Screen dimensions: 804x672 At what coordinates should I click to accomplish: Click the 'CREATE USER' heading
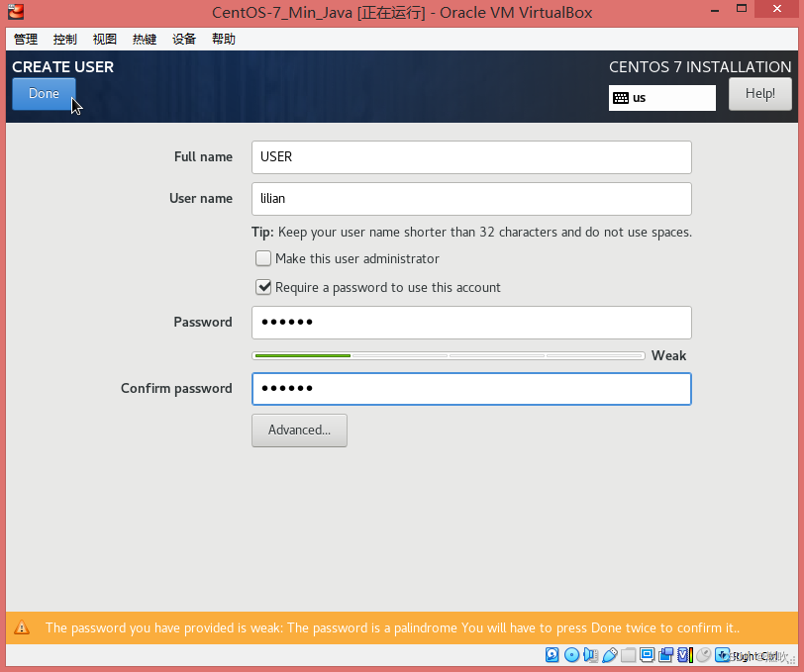pyautogui.click(x=62, y=66)
